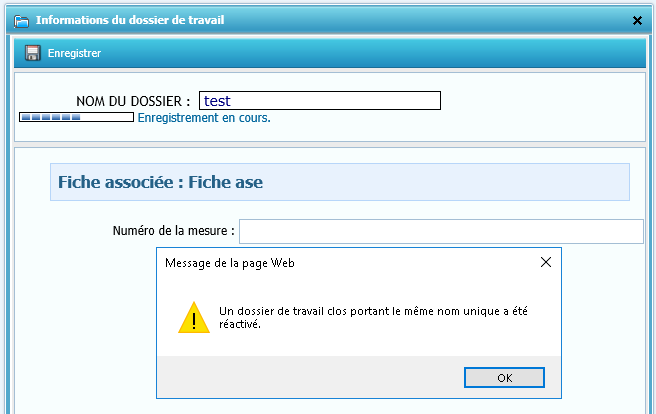
Task: Click the NOM DU DOSSIER label
Action: pos(133,101)
